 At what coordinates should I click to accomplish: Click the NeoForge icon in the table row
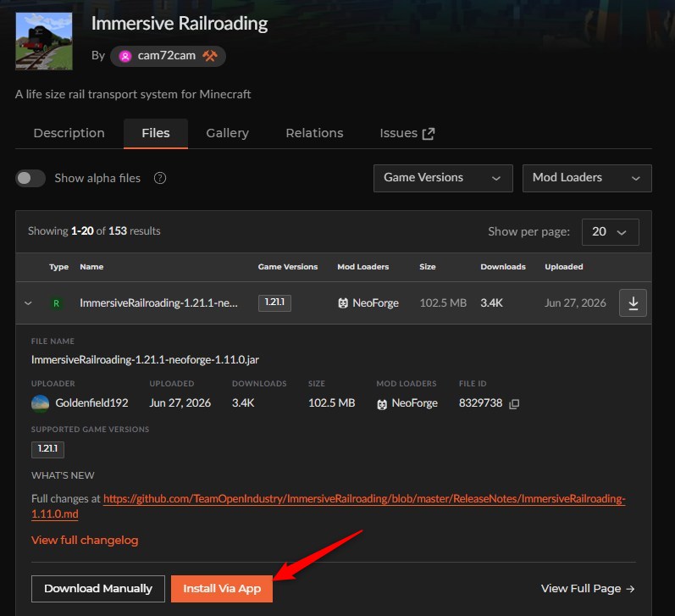[x=343, y=303]
